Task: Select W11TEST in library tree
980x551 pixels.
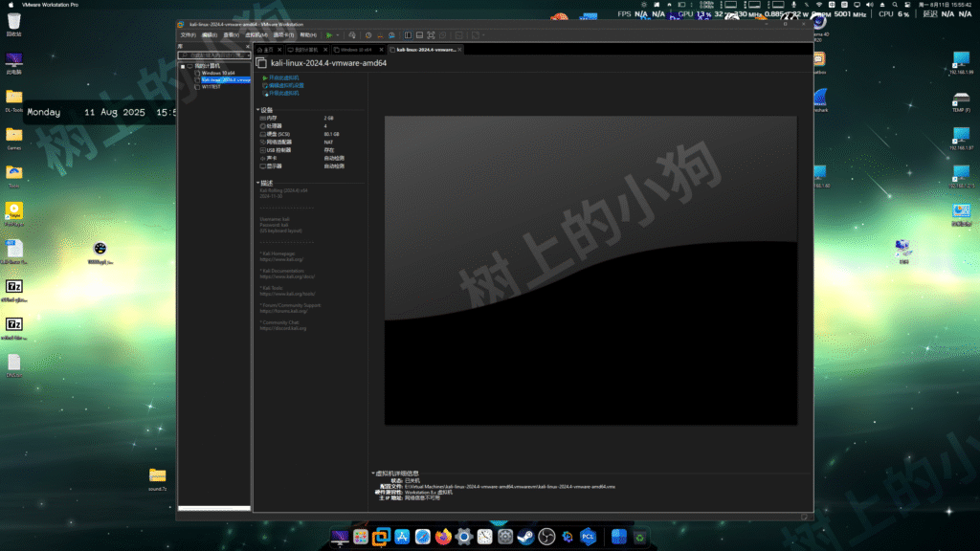Action: [x=212, y=87]
